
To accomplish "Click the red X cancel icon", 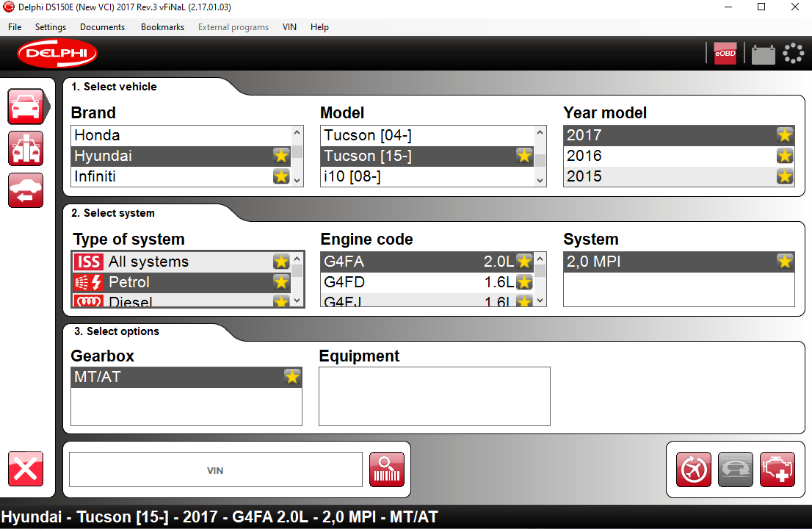I will click(26, 469).
